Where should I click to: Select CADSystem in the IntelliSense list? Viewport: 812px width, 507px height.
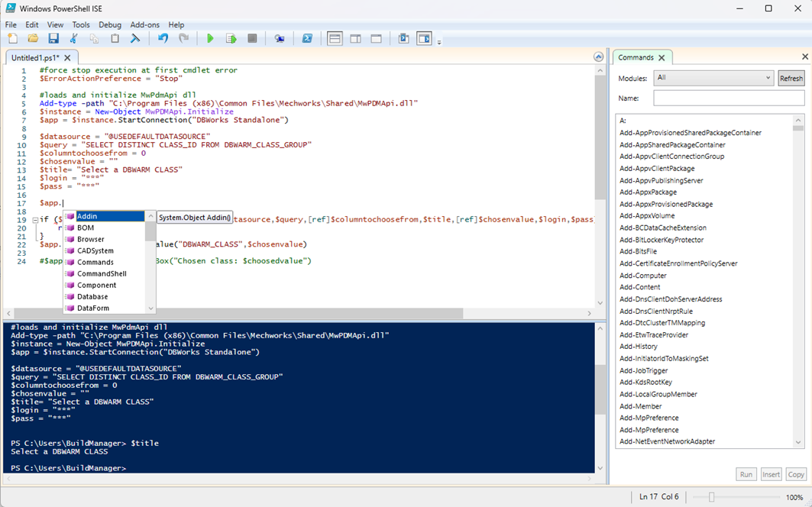coord(104,250)
